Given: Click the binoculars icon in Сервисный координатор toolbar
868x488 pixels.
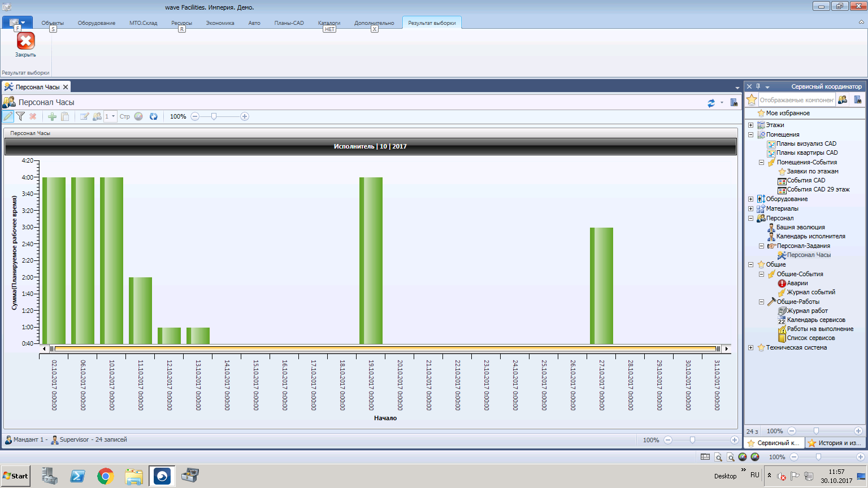Looking at the screenshot, I should (858, 100).
